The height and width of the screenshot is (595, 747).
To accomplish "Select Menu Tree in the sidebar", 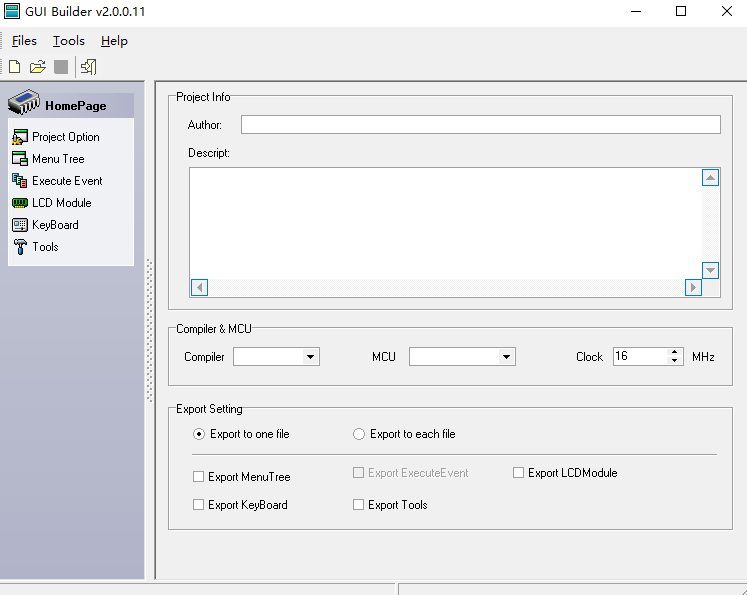I will click(58, 159).
